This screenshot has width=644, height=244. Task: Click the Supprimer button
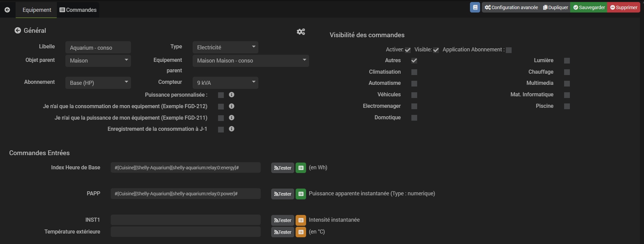tap(624, 7)
